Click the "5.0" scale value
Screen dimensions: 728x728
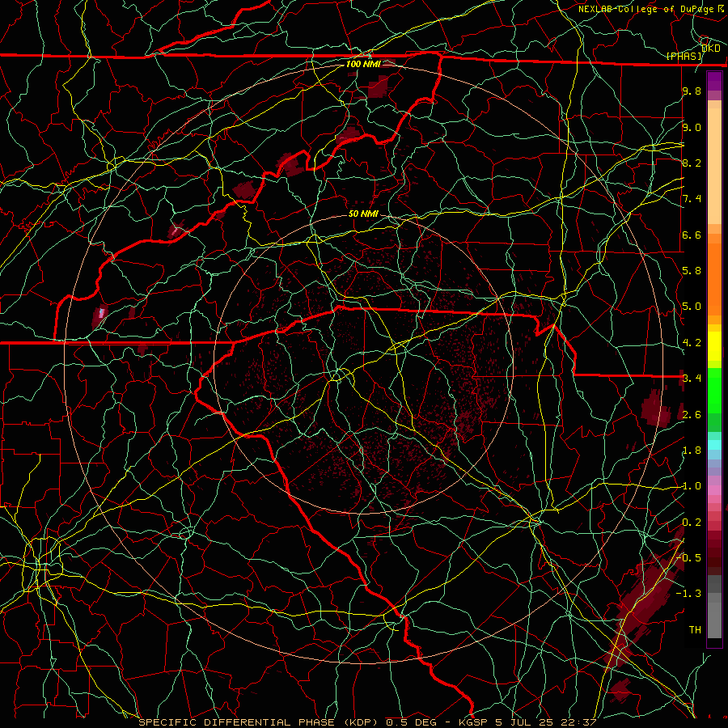pos(692,307)
